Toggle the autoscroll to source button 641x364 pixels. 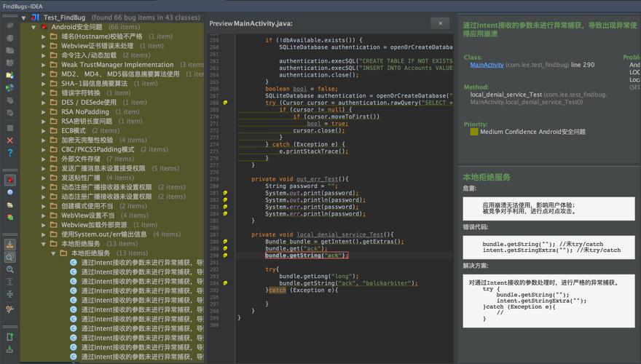click(9, 245)
